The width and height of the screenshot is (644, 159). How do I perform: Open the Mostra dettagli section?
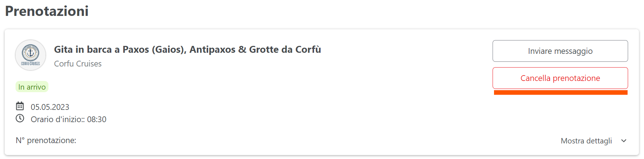586,141
